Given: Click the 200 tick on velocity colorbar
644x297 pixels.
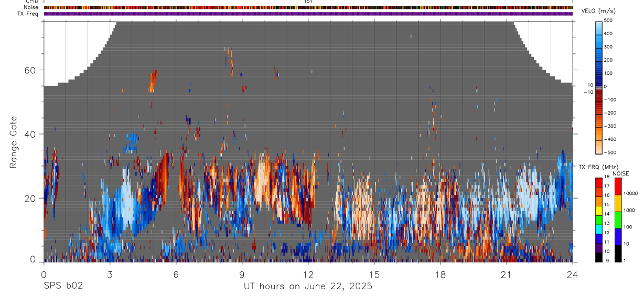Looking at the screenshot, I should [x=609, y=60].
